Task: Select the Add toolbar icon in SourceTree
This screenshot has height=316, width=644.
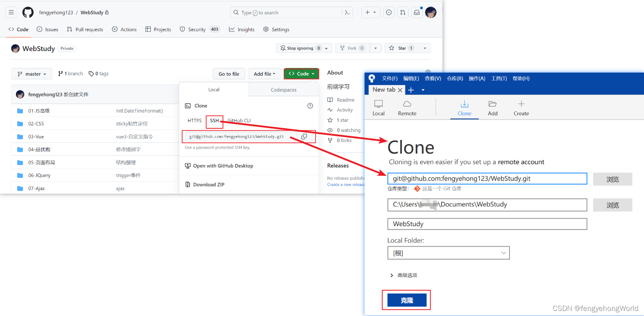Action: pyautogui.click(x=493, y=108)
